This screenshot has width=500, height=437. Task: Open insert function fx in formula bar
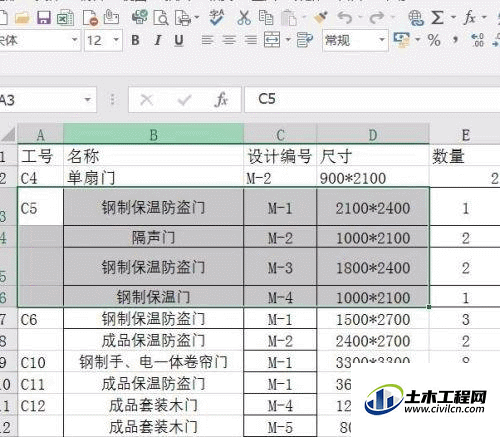(x=221, y=100)
